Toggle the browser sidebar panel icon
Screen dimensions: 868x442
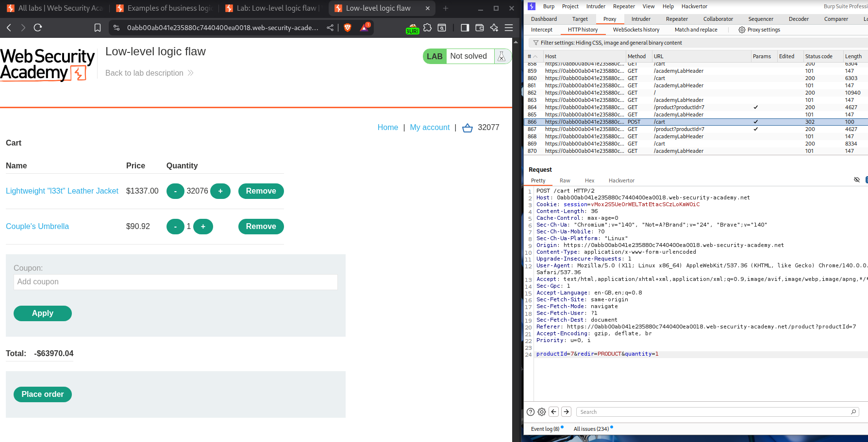pos(465,28)
